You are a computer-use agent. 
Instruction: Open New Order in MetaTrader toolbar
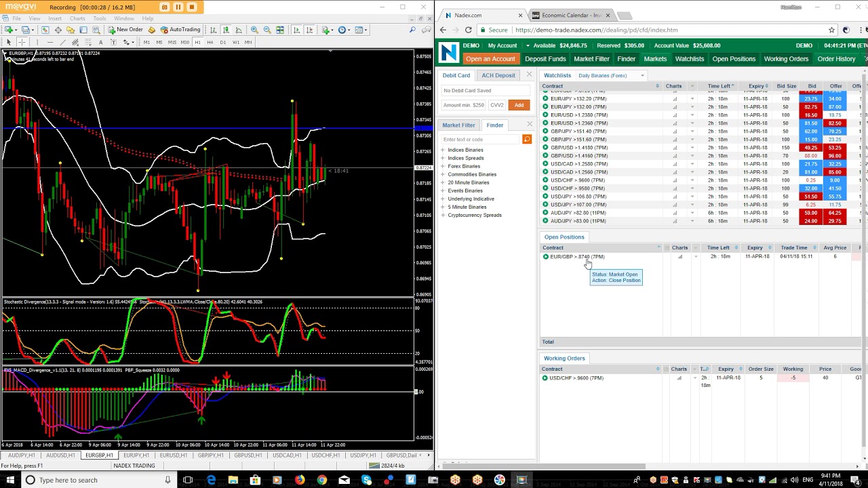click(x=125, y=30)
